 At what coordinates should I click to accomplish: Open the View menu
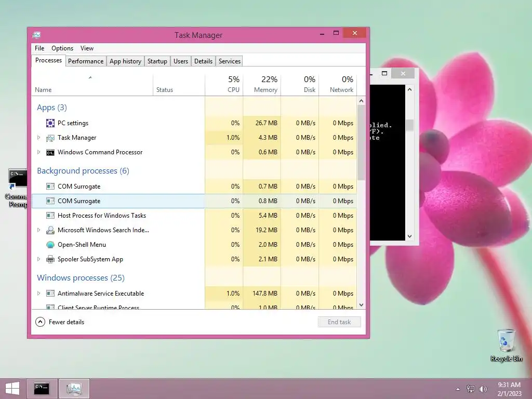(x=87, y=48)
